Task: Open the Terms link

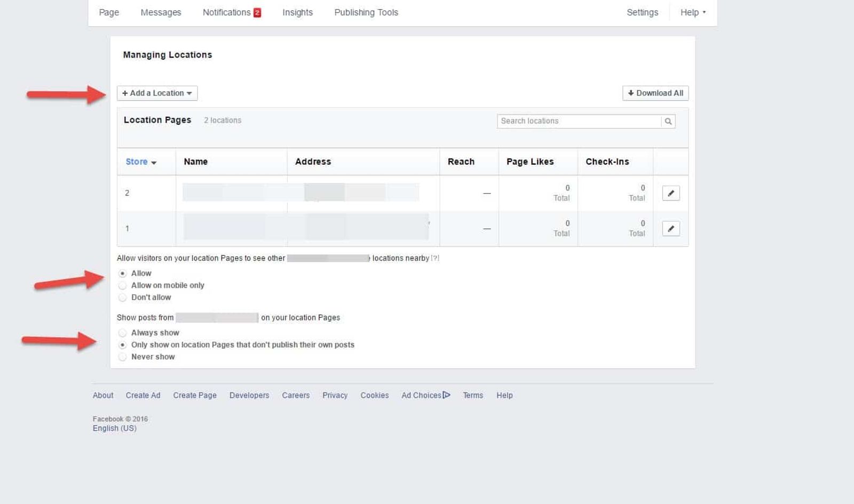Action: click(x=473, y=395)
